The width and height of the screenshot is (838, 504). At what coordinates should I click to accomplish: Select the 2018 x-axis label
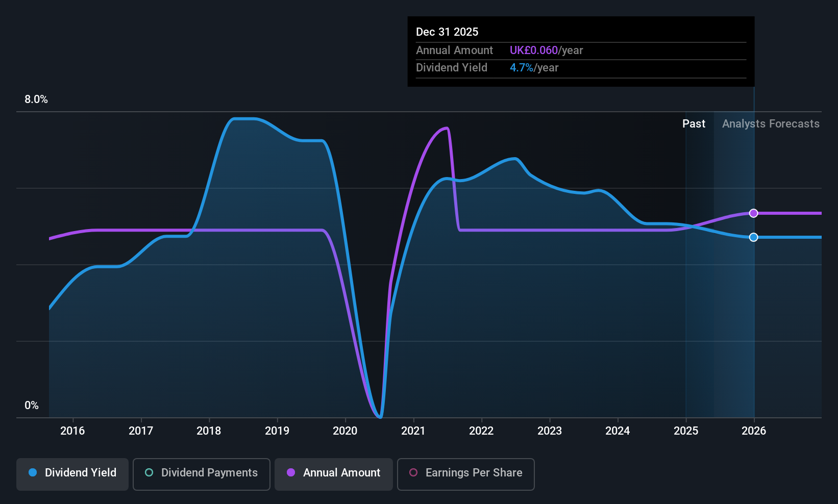tap(209, 431)
